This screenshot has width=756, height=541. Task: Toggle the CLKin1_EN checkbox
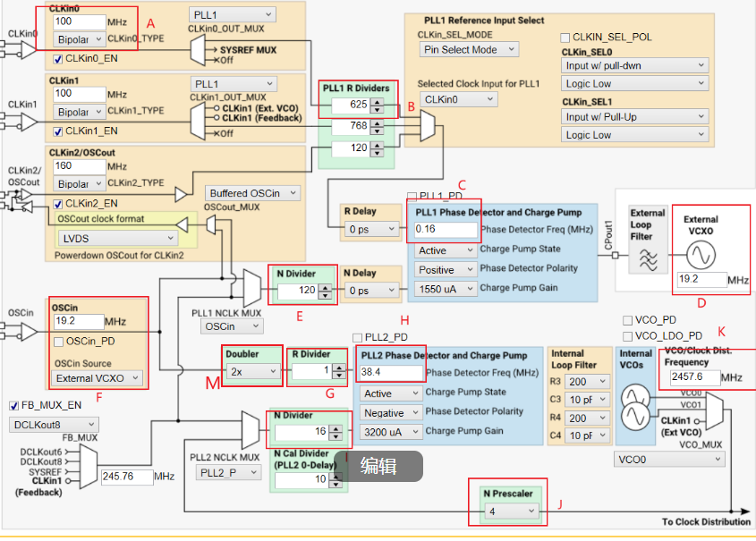pyautogui.click(x=58, y=132)
